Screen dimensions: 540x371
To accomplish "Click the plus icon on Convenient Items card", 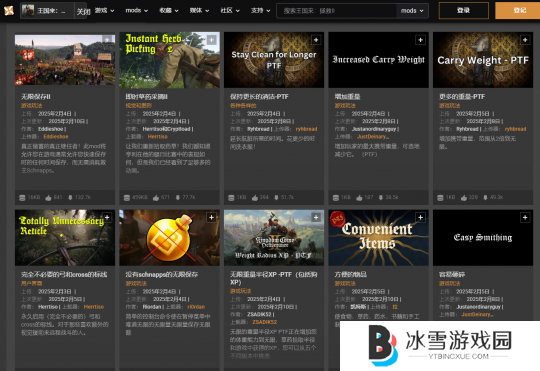I will click(x=420, y=217).
